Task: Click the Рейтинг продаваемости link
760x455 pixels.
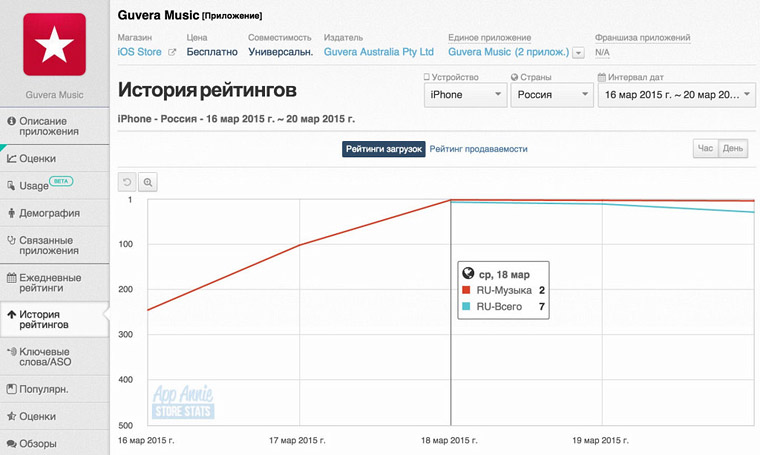Action: 479,149
